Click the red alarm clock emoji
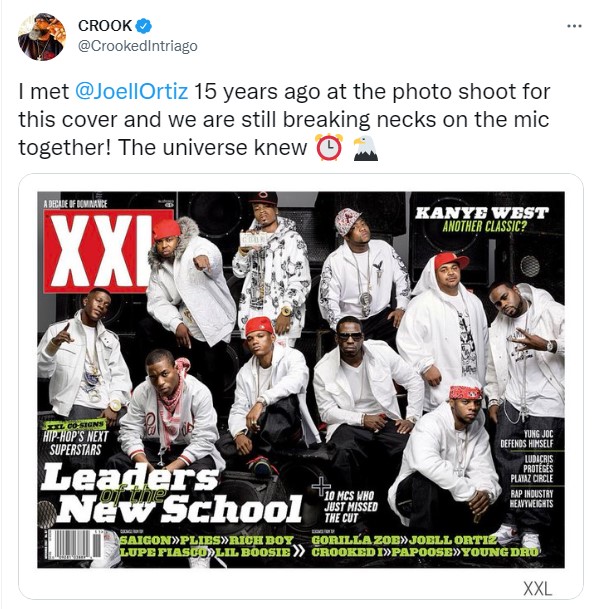 tap(329, 147)
